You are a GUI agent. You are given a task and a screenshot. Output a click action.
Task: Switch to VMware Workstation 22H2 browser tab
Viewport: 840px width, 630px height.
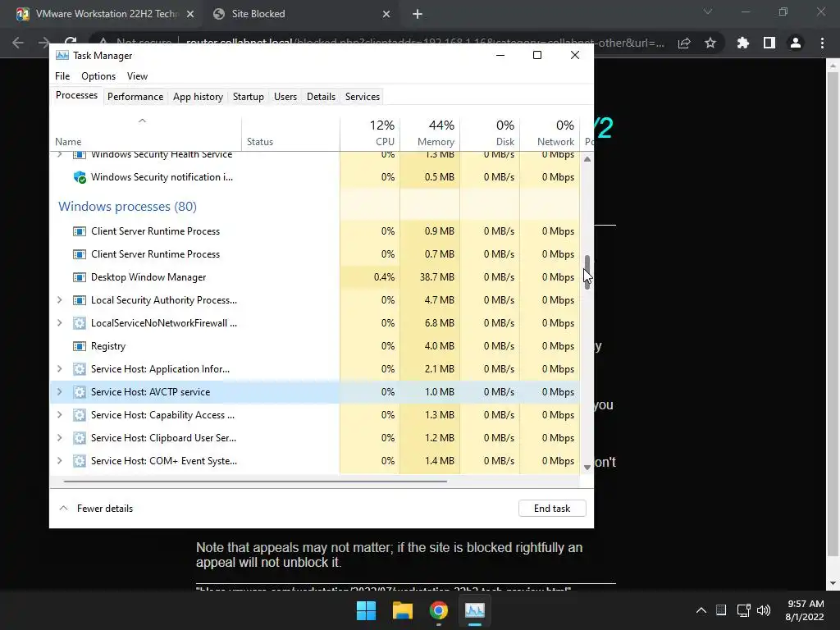click(107, 14)
